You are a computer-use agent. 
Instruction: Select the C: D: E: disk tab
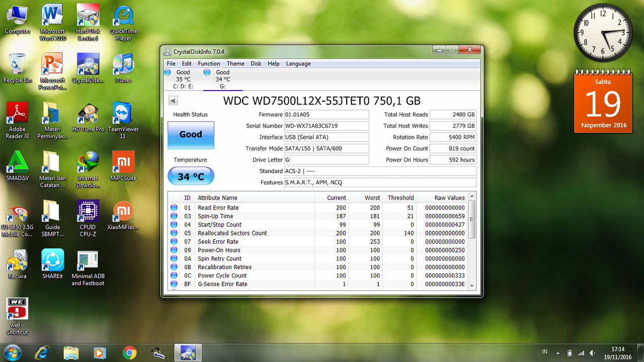click(183, 79)
